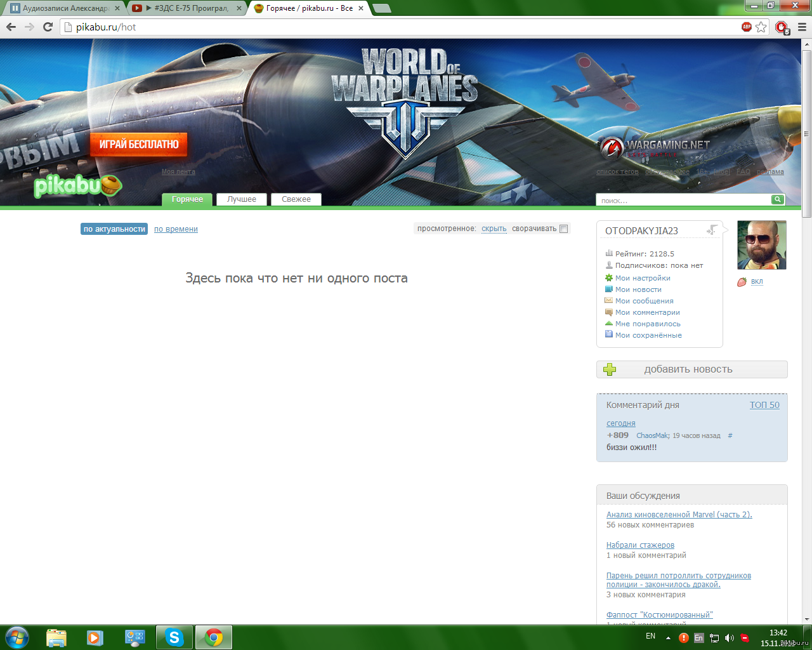Toggle the strawberry вкл switch link
This screenshot has height=650, width=812.
coord(757,282)
